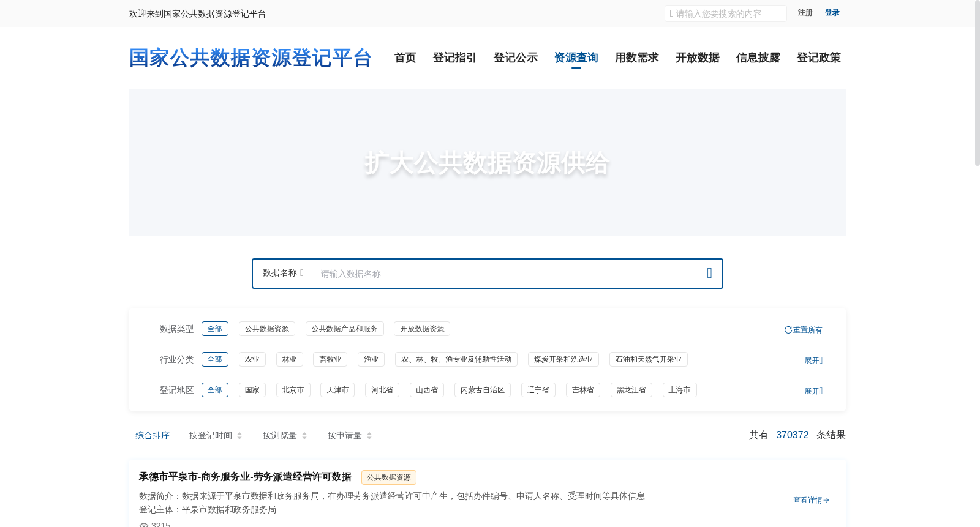Select 全部 in 登记地区 filter

click(215, 390)
